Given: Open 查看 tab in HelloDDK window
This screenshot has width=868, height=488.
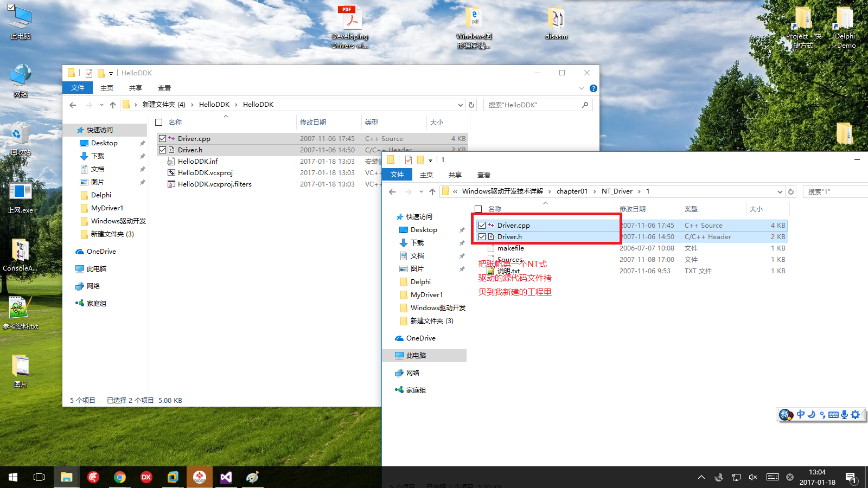Looking at the screenshot, I should click(164, 88).
